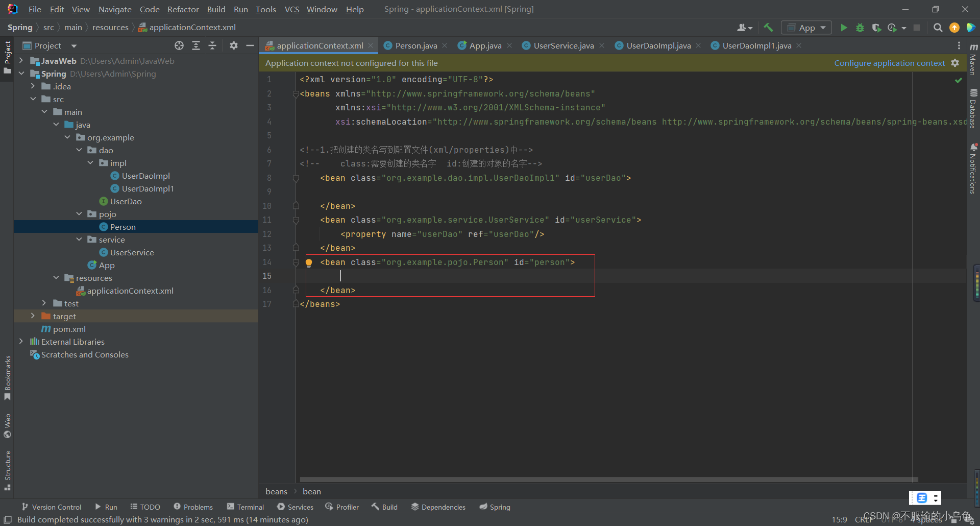Hide the Project tool window with minus icon
This screenshot has width=980, height=526.
(250, 45)
